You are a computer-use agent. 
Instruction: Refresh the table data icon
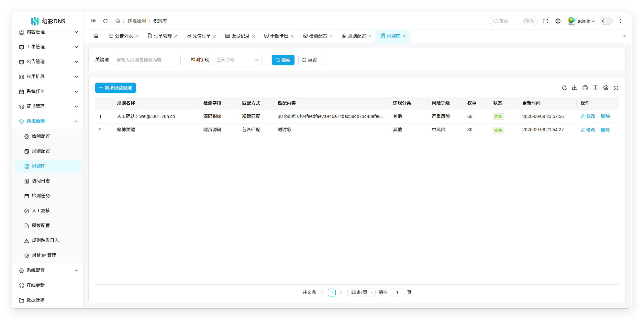(564, 88)
